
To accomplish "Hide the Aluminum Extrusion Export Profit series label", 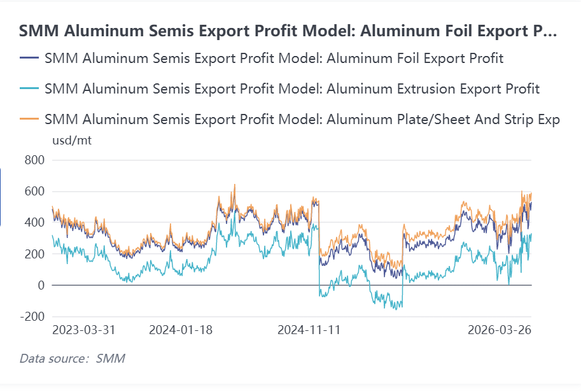I will click(x=292, y=89).
